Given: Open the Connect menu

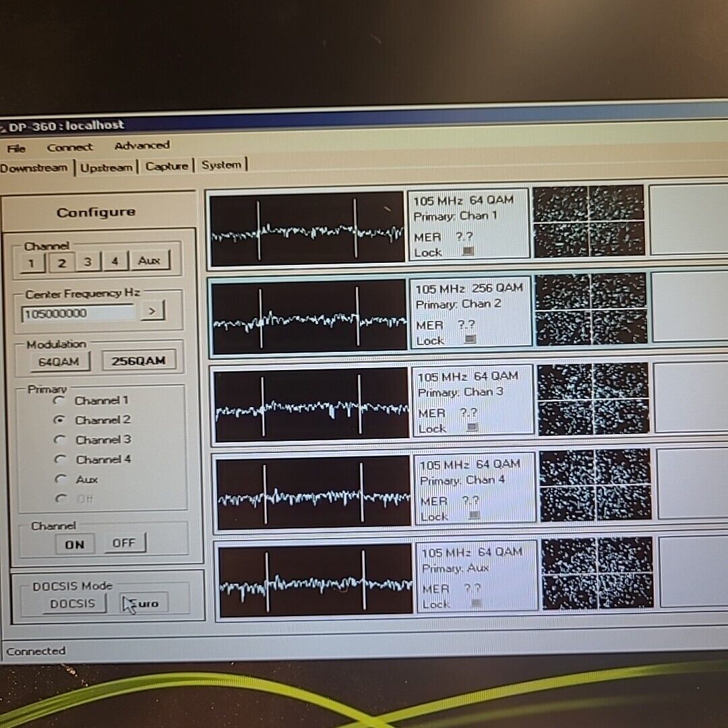Looking at the screenshot, I should 69,147.
